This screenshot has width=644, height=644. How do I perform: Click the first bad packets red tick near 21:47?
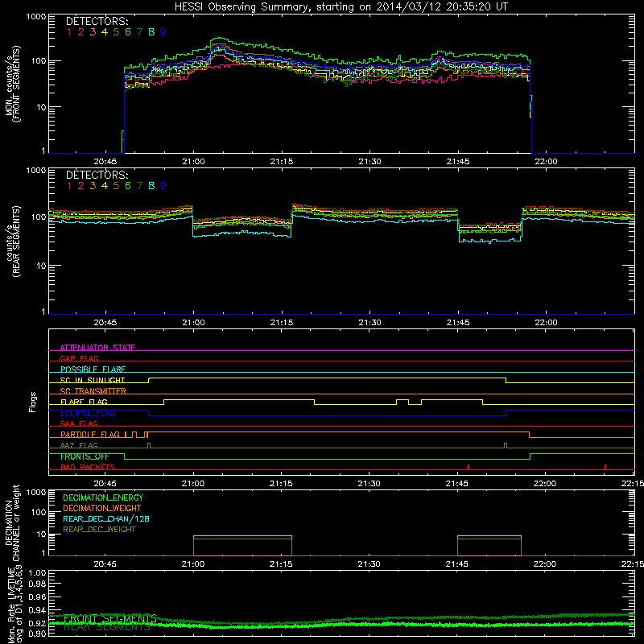pos(469,467)
